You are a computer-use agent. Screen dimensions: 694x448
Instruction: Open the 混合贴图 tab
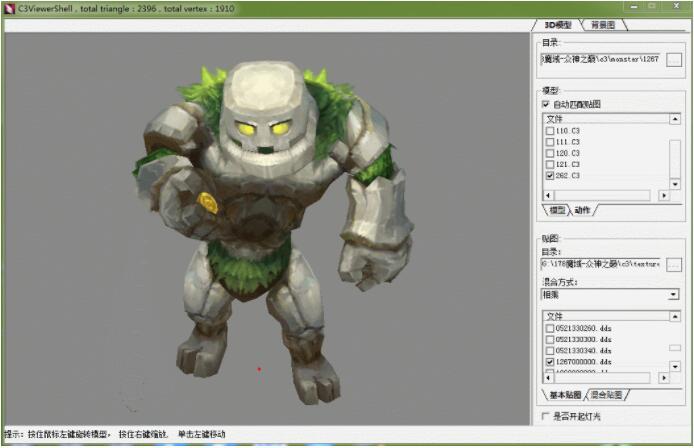[x=606, y=395]
